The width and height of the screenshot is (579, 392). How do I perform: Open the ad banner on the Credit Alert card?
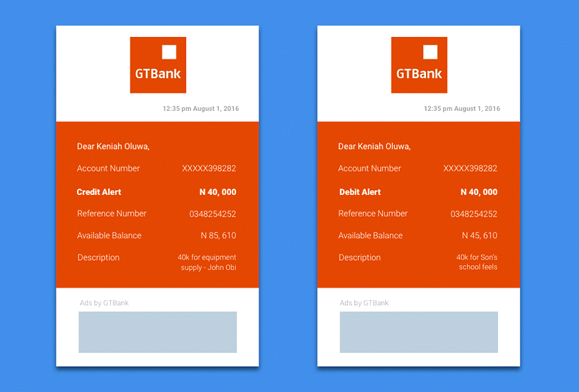tap(158, 332)
